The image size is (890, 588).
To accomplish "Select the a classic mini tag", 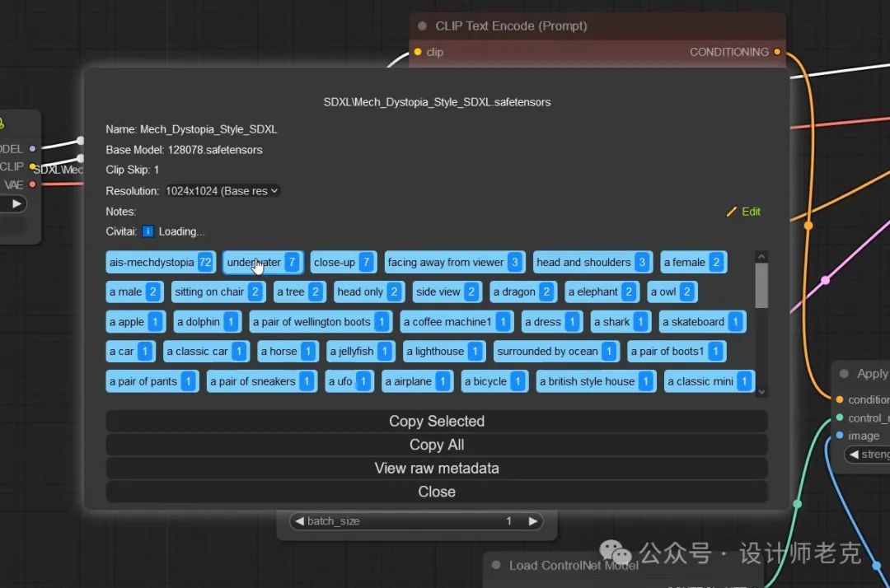I will click(x=710, y=381).
